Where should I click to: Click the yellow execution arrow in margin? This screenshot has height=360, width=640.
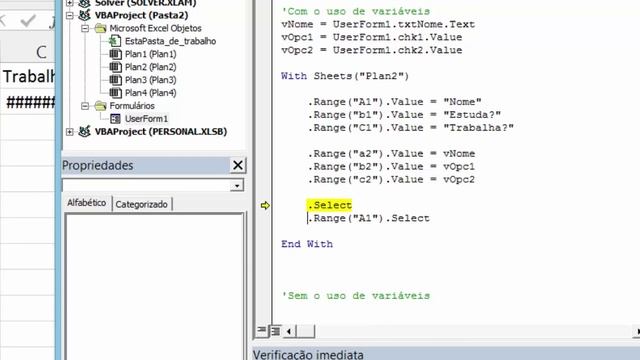[x=265, y=205]
